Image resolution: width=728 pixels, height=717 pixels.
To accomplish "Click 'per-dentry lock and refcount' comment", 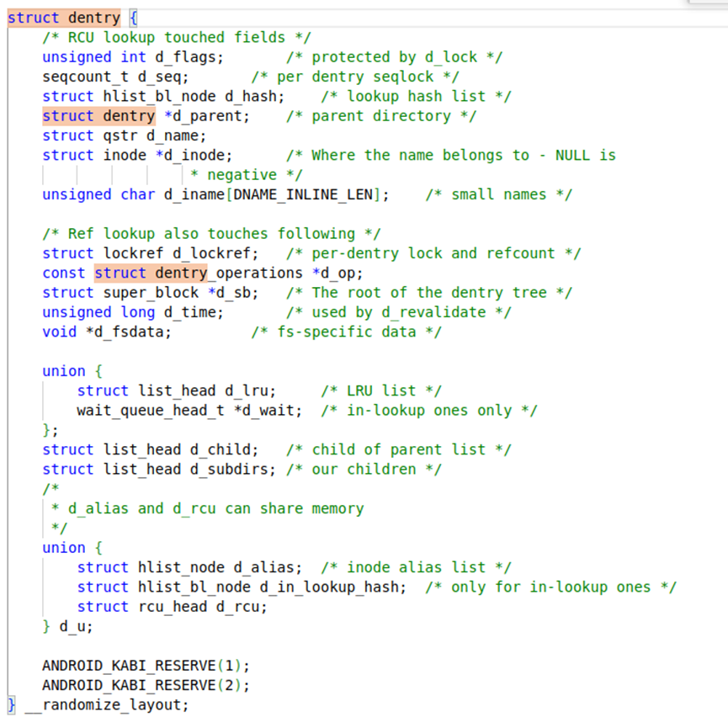I will 433,253.
